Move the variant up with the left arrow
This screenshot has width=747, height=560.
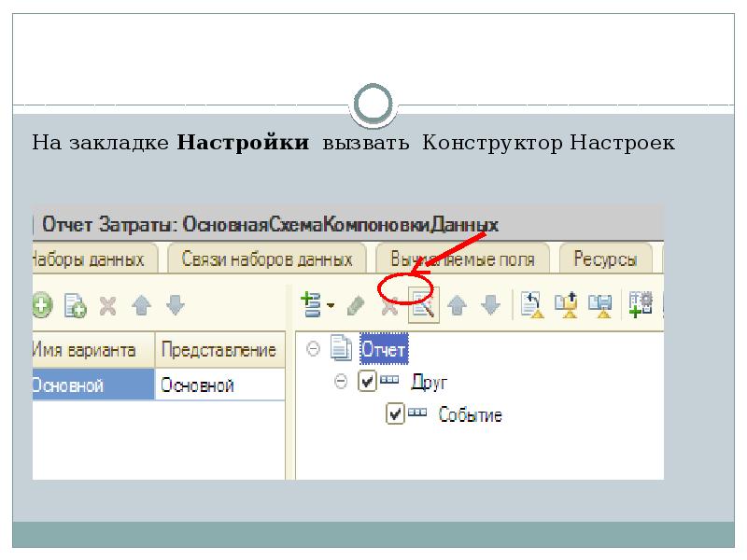(142, 305)
